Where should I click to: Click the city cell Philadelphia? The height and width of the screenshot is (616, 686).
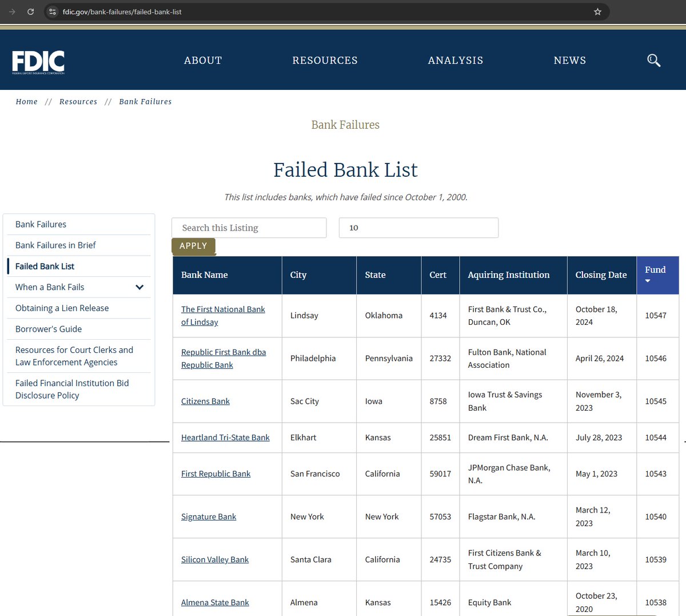[313, 359]
